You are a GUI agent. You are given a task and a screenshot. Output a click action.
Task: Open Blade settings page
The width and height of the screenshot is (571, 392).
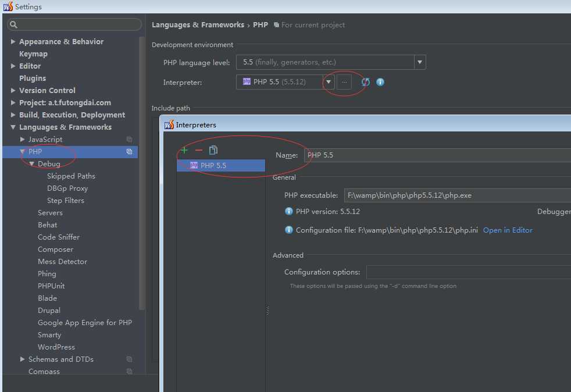pyautogui.click(x=47, y=298)
